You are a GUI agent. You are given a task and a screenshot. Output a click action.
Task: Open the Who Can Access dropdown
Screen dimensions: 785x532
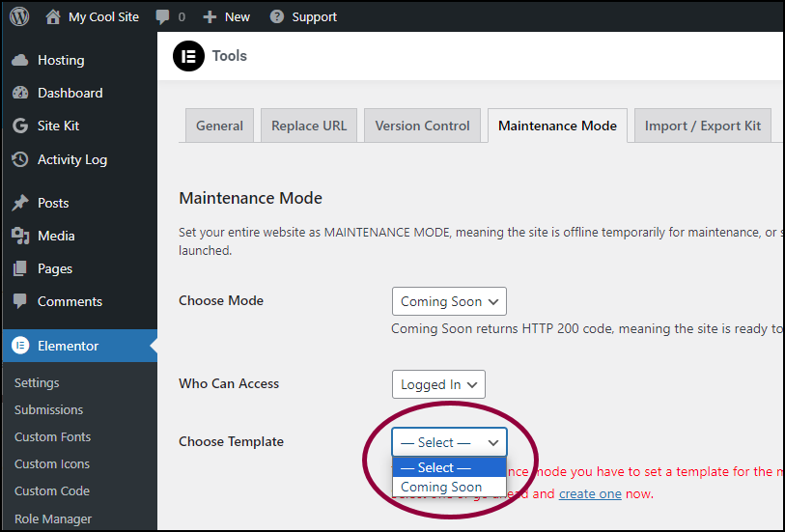click(x=438, y=384)
